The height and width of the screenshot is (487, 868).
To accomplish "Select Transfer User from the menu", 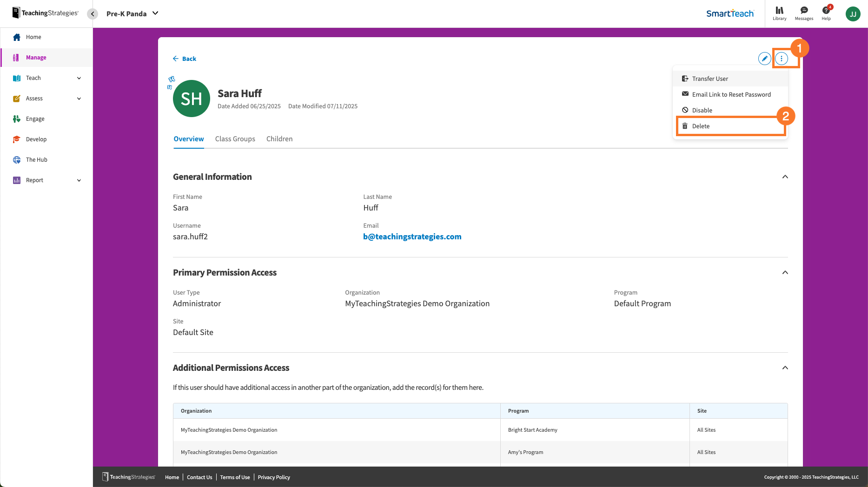I will click(710, 78).
